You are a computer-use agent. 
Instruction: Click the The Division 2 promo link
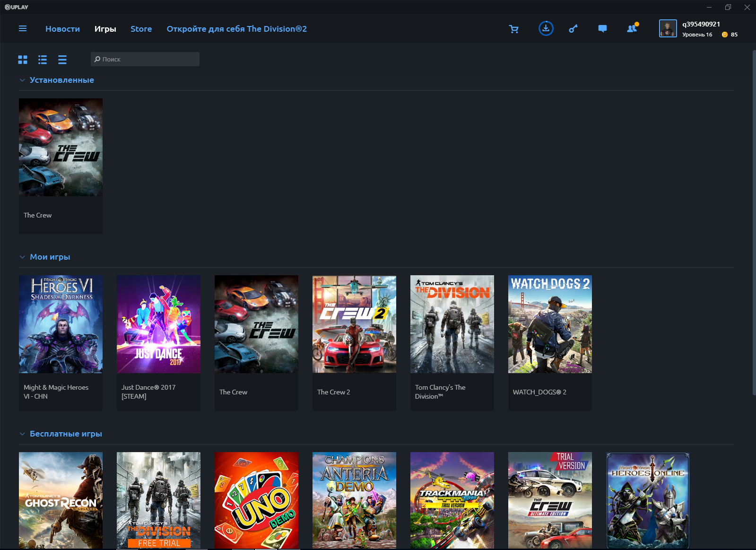[x=236, y=29]
